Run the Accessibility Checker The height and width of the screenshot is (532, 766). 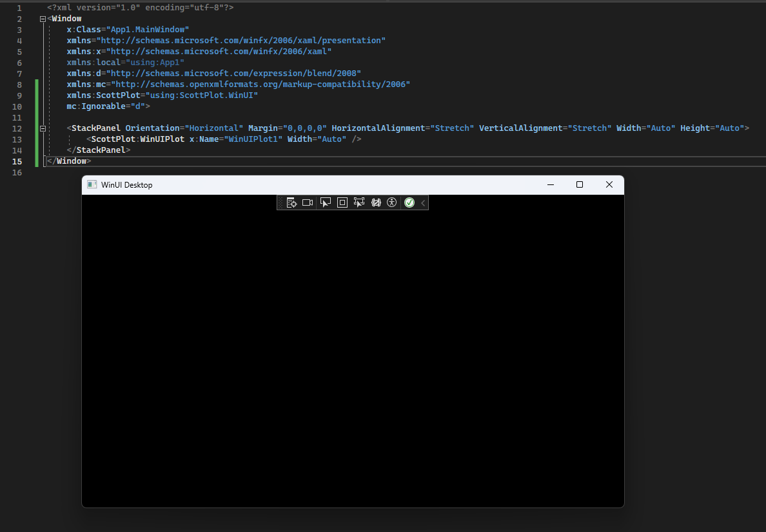coord(392,202)
